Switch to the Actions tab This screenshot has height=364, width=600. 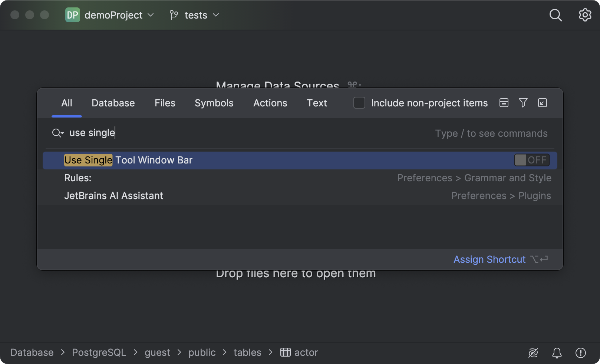pos(270,103)
